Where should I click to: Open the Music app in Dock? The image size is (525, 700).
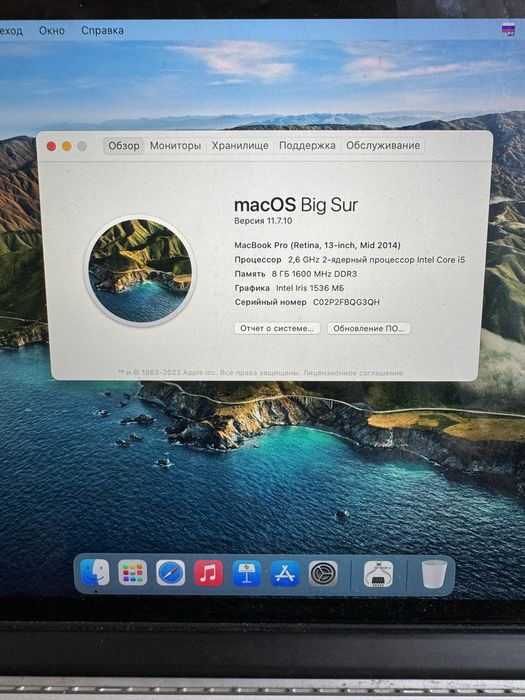208,572
